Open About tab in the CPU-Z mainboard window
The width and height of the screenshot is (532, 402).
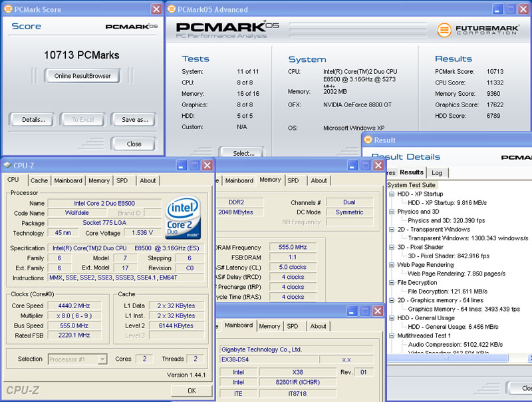point(318,326)
